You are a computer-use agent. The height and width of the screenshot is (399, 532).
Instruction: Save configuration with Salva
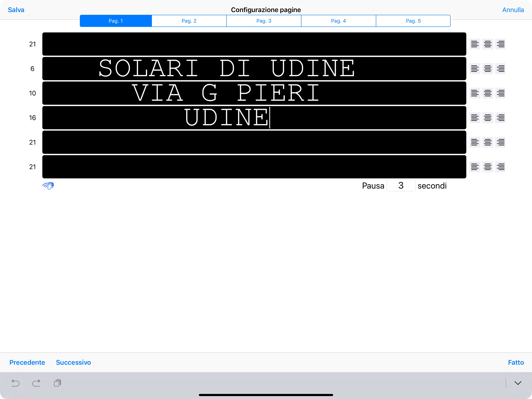[x=16, y=10]
